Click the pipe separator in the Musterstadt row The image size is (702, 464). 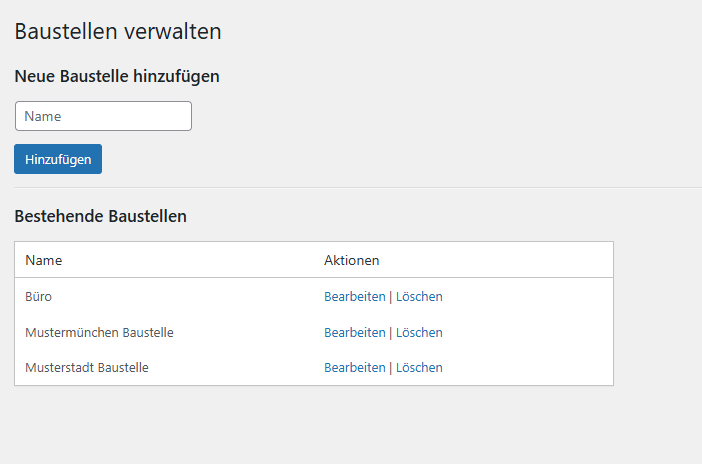[x=390, y=368]
